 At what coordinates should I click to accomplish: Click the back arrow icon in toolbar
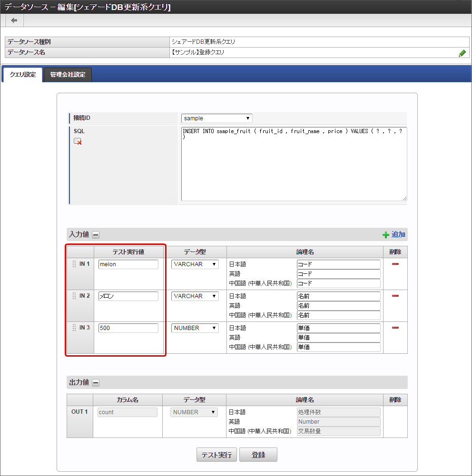tap(14, 20)
